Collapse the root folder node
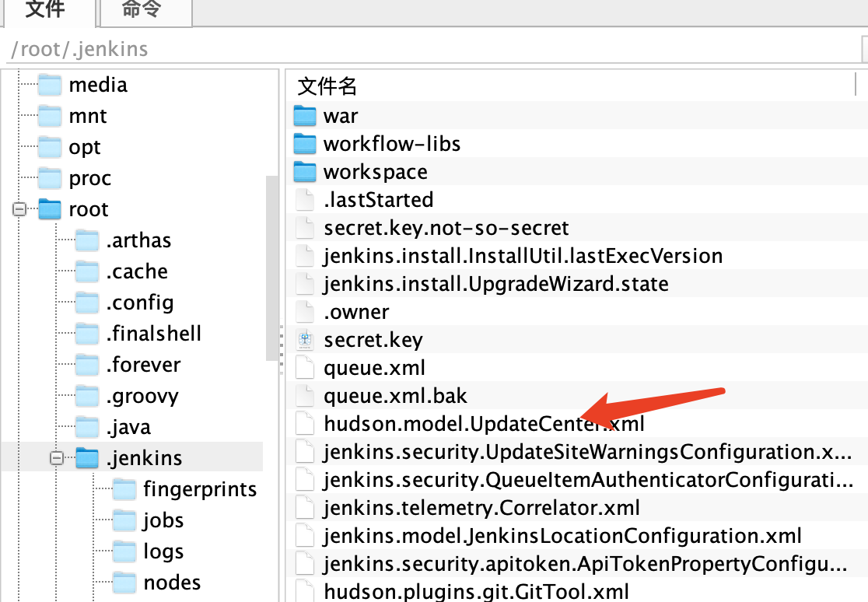This screenshot has height=602, width=868. (19, 209)
